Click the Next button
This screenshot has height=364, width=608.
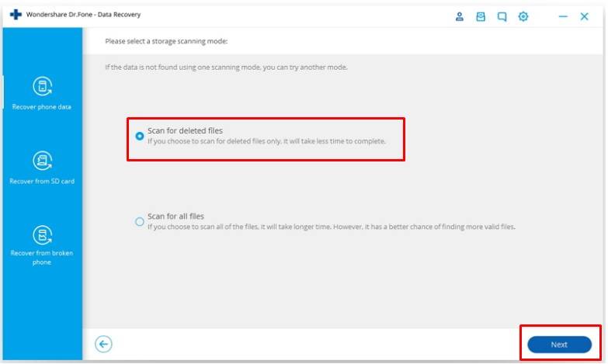click(559, 345)
